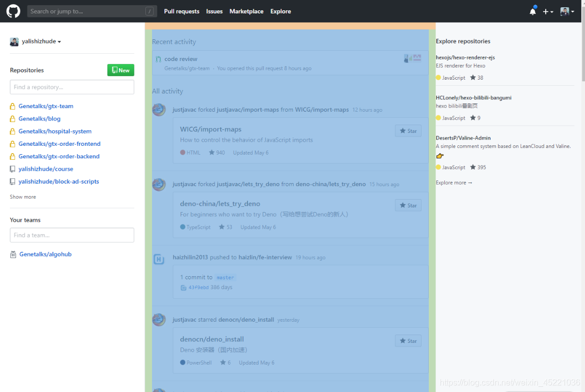Open WICG/import-maps repository card title
585x392 pixels.
(x=211, y=129)
